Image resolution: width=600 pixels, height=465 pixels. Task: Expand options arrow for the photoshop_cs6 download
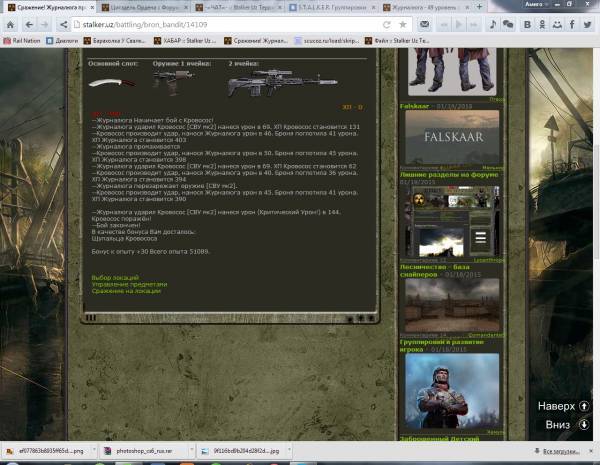(x=191, y=451)
